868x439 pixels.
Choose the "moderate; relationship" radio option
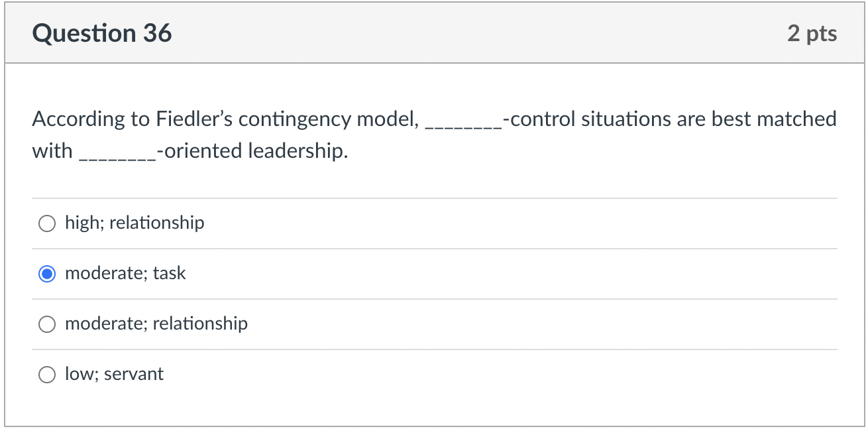tap(47, 324)
